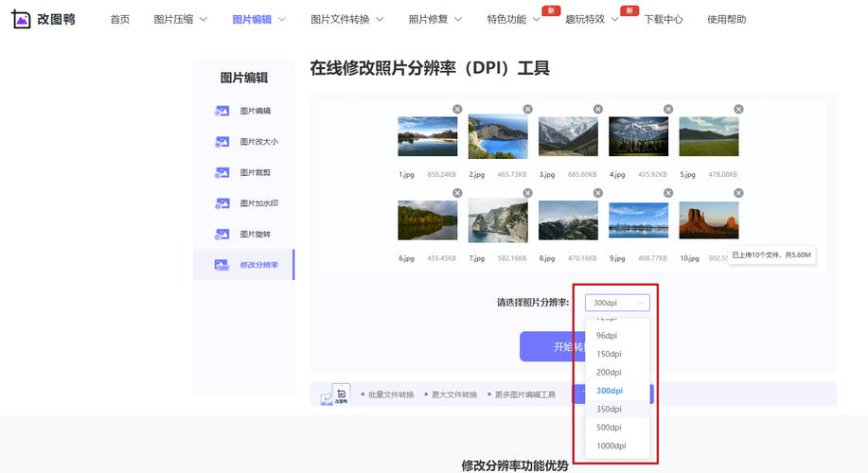Open the 图片压缩 dropdown menu
Image resolution: width=868 pixels, height=473 pixels.
coord(180,19)
